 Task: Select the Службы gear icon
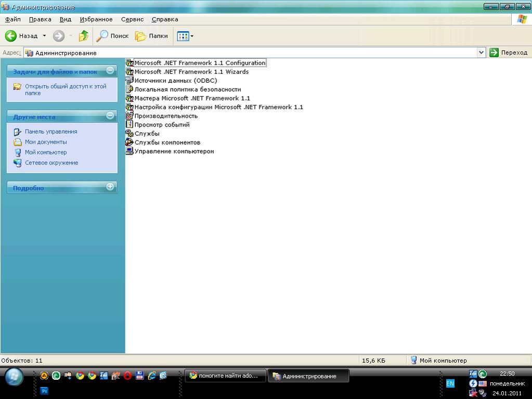(129, 133)
